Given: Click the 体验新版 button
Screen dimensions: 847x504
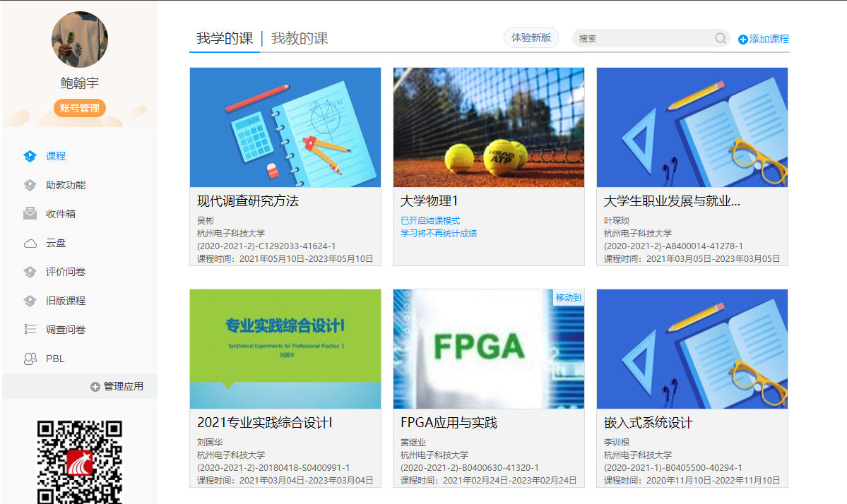Looking at the screenshot, I should pyautogui.click(x=531, y=37).
